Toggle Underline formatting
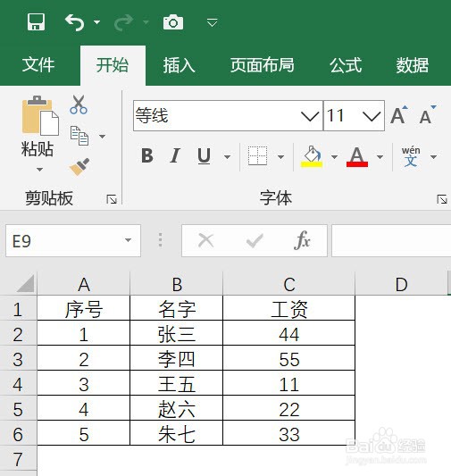This screenshot has width=451, height=476. coord(204,156)
